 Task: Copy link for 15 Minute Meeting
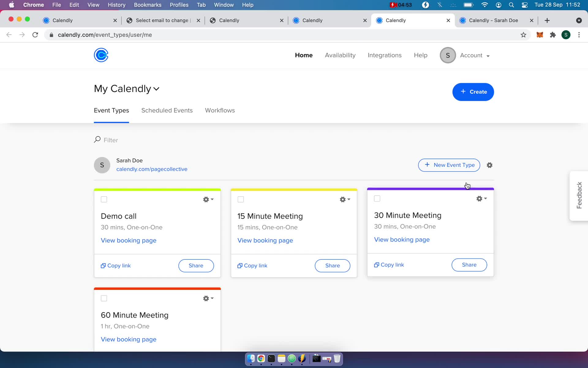[x=252, y=265]
